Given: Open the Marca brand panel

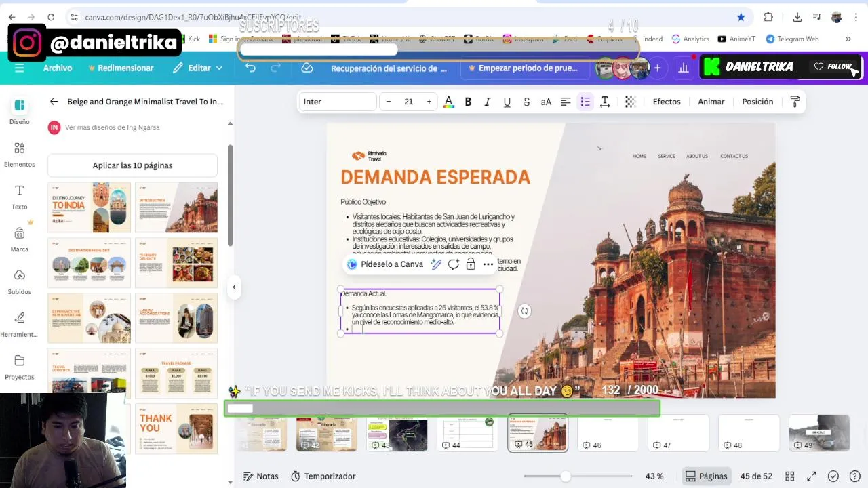Looking at the screenshot, I should click(x=20, y=239).
